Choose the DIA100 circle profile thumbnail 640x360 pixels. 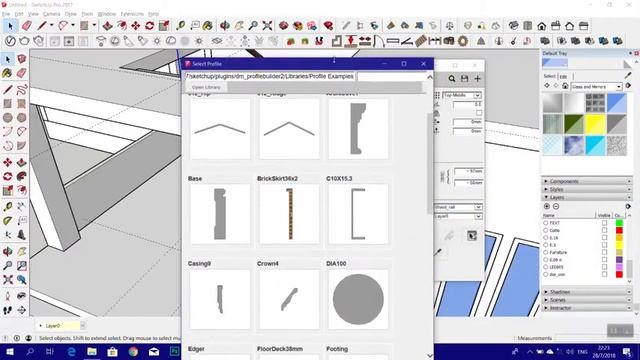point(358,299)
